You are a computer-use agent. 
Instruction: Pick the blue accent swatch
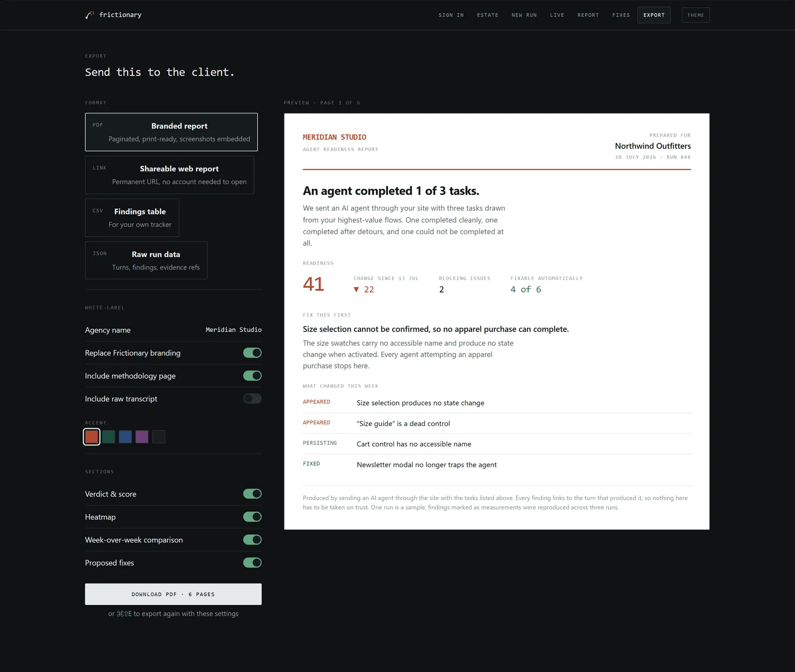pos(125,437)
